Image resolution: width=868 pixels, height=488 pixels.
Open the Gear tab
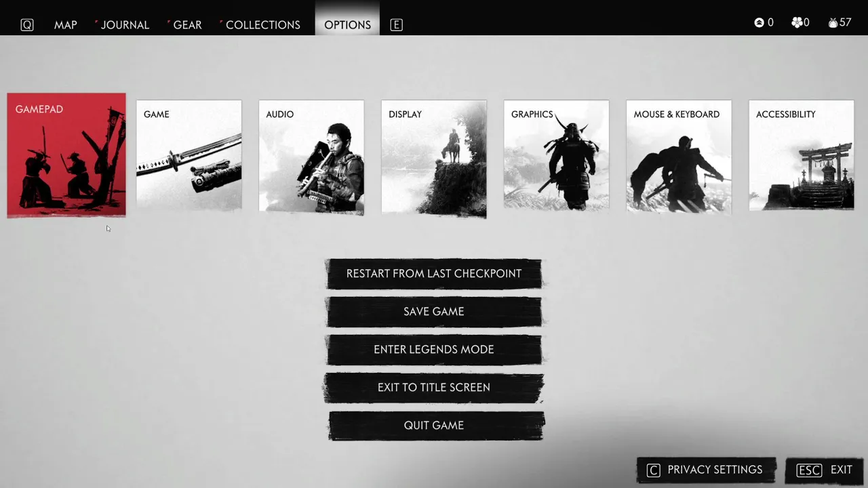pos(187,25)
